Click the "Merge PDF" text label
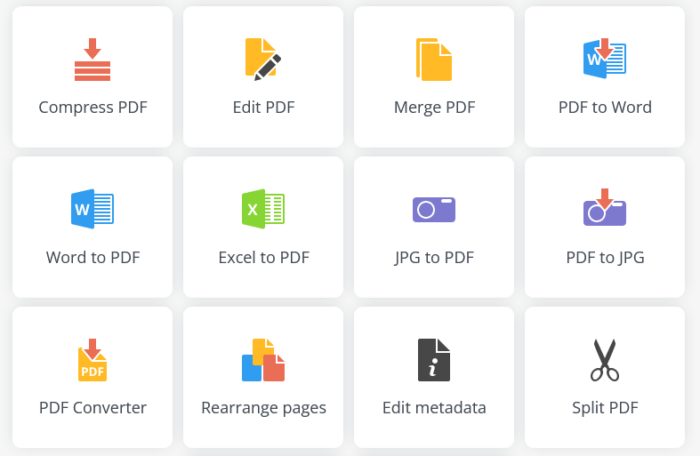700x456 pixels. point(434,108)
